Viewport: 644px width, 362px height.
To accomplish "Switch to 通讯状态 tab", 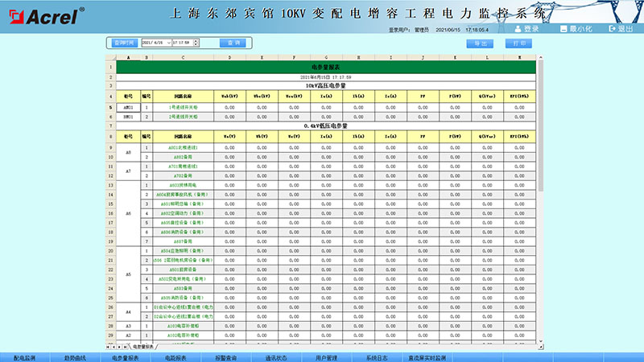I will [x=276, y=356].
